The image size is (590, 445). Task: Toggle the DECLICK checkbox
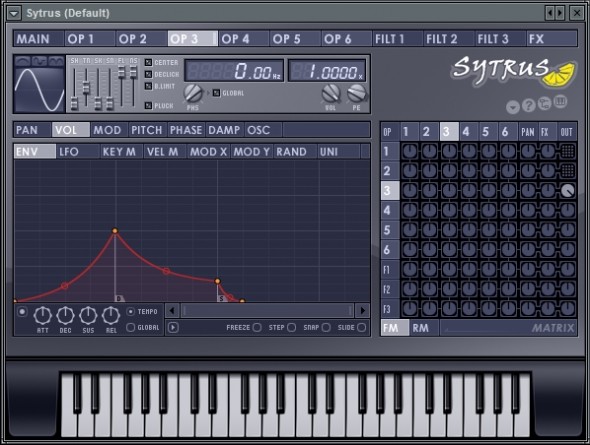coord(149,74)
